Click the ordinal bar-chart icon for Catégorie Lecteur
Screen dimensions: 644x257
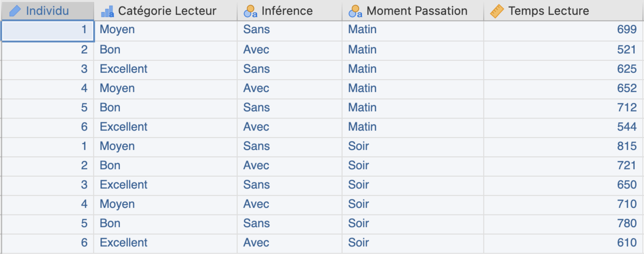tap(108, 11)
